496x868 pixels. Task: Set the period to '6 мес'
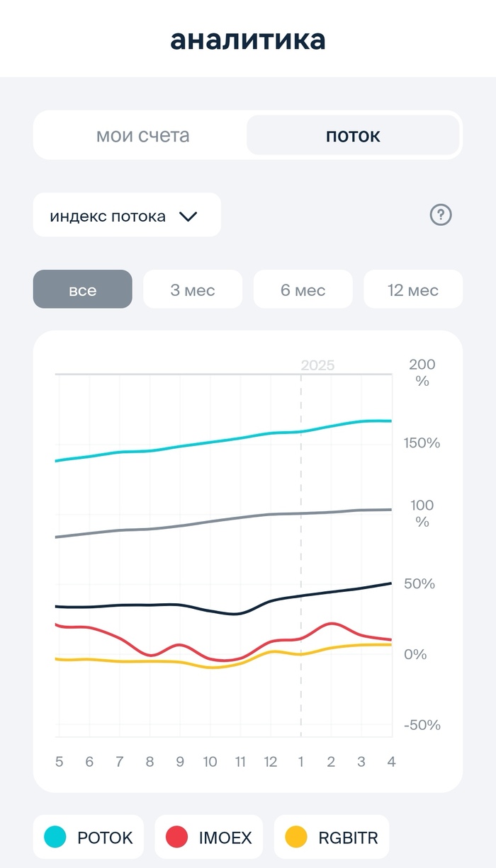[303, 290]
